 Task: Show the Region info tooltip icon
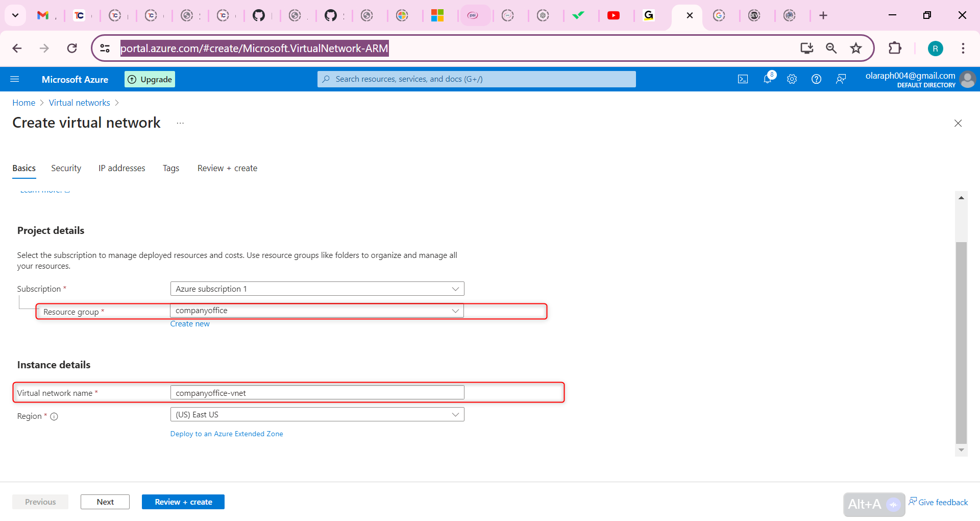click(x=54, y=416)
